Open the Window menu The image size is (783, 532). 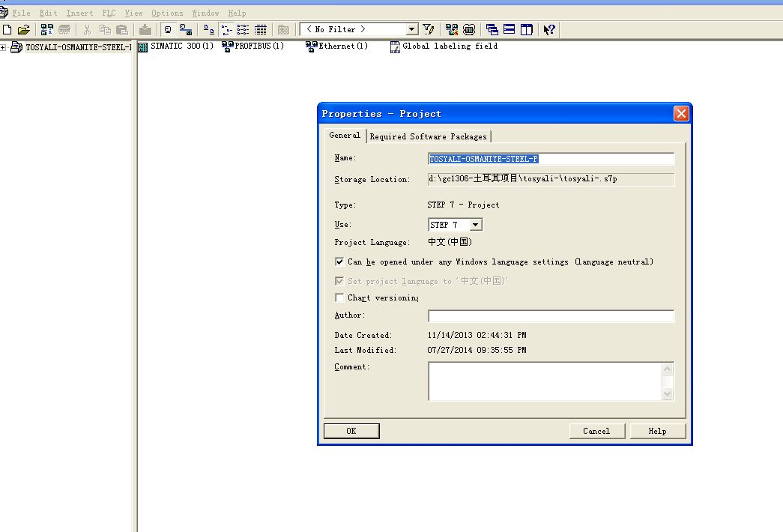[x=205, y=13]
